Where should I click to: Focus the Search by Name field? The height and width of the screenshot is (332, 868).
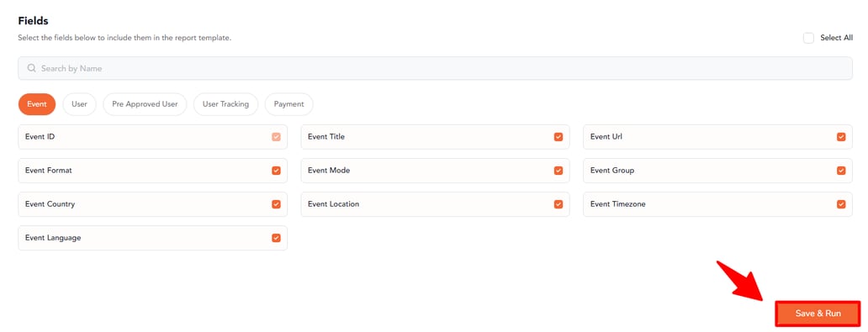(435, 68)
